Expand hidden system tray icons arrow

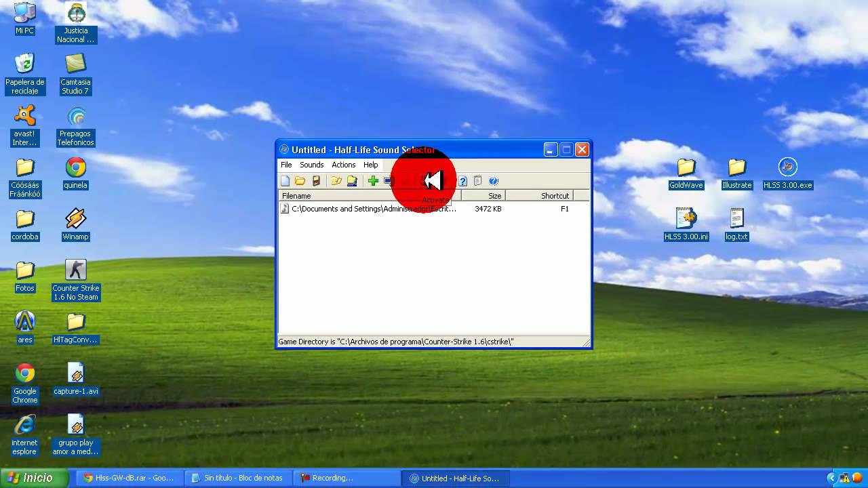point(832,478)
